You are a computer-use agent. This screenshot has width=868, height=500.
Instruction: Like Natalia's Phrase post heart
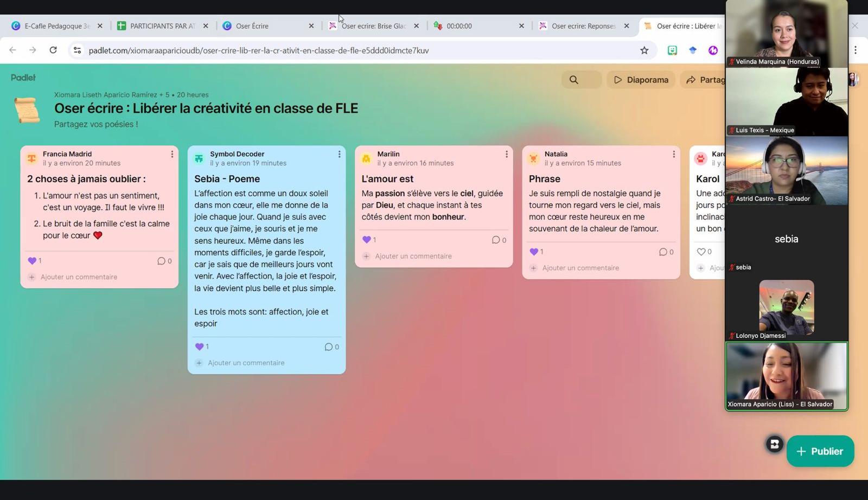tap(534, 252)
